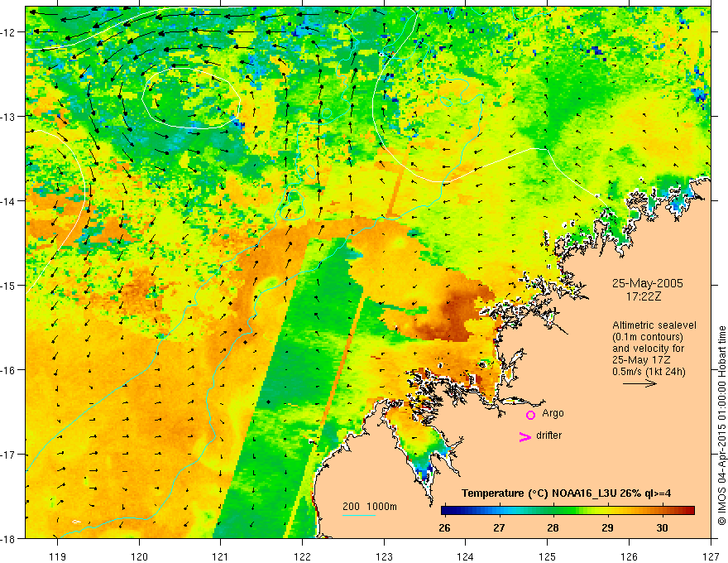Click the dark blue end of the temperature colorbar

point(447,510)
